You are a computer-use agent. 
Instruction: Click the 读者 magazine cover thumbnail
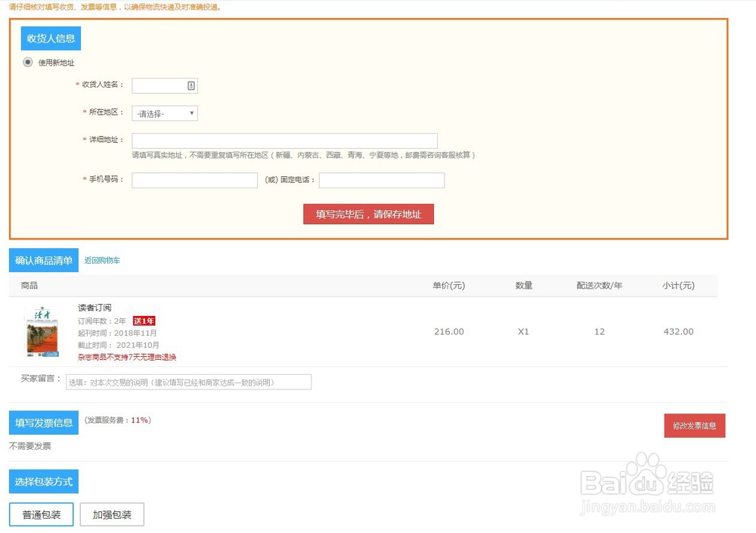(x=43, y=331)
